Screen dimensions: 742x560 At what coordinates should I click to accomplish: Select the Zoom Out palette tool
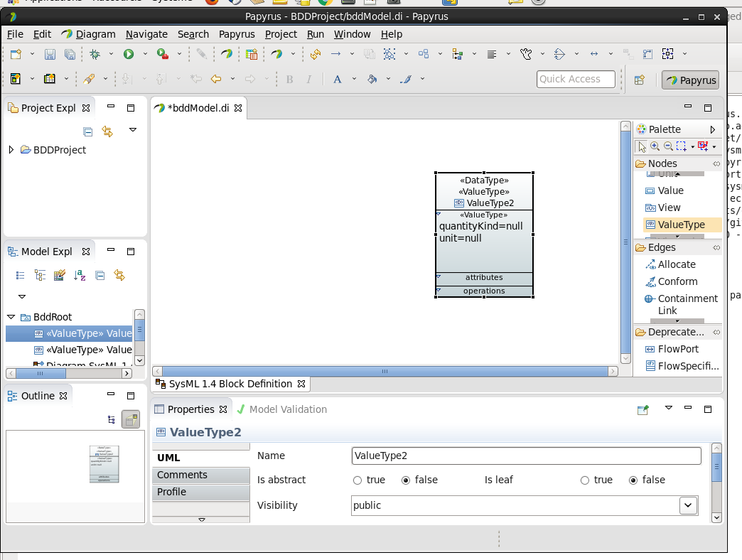tap(667, 146)
